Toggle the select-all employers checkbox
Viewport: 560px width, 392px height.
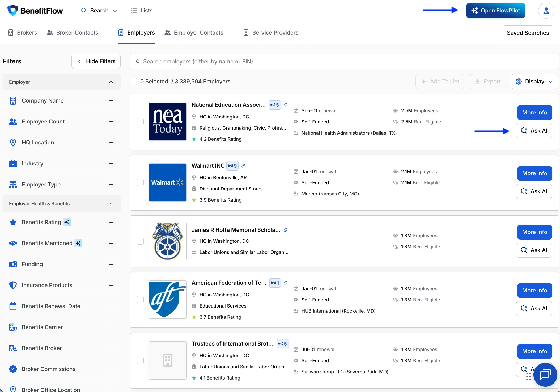click(134, 82)
